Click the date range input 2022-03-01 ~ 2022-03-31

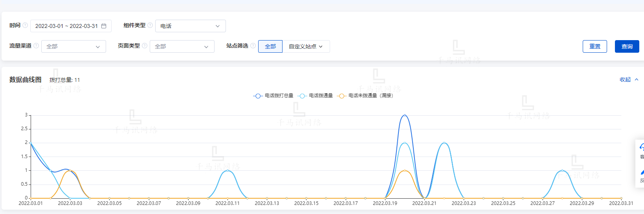click(x=66, y=26)
